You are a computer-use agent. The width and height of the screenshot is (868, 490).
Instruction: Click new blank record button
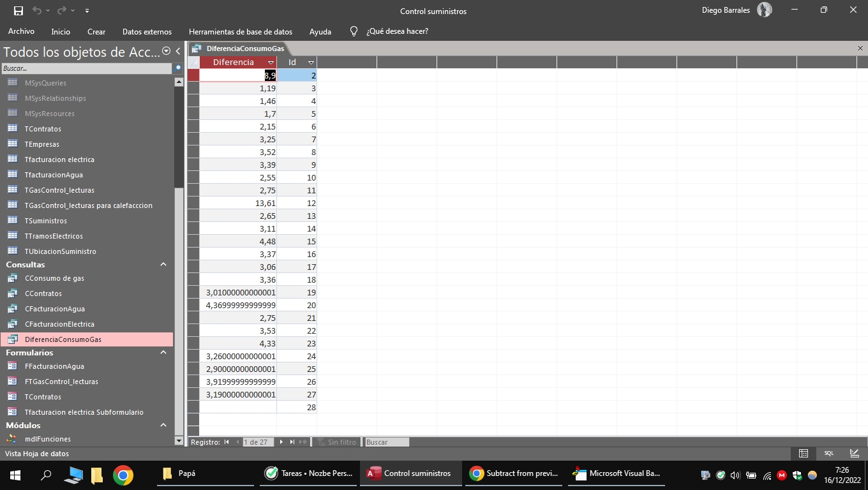tap(304, 442)
